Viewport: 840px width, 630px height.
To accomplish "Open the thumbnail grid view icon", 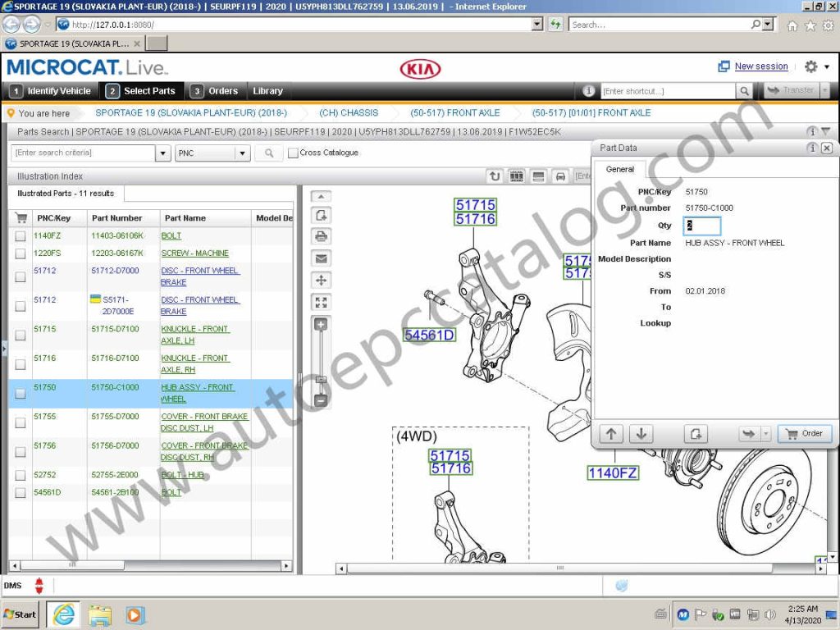I will [x=517, y=175].
